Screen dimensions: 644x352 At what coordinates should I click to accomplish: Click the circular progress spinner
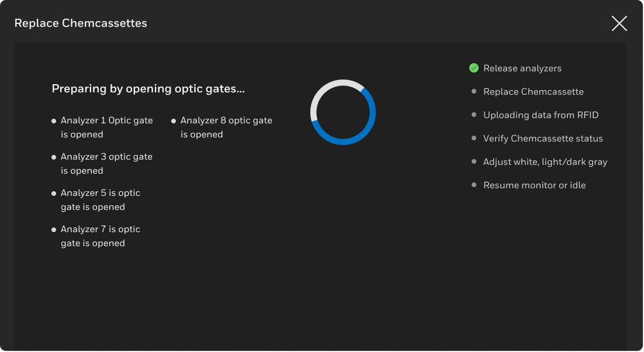pos(343,112)
